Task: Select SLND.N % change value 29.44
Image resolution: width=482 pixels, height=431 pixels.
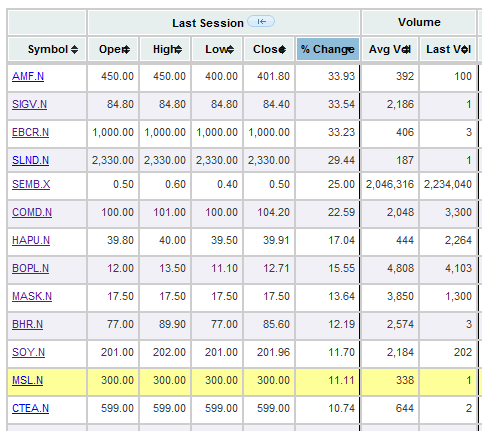Action: point(341,160)
